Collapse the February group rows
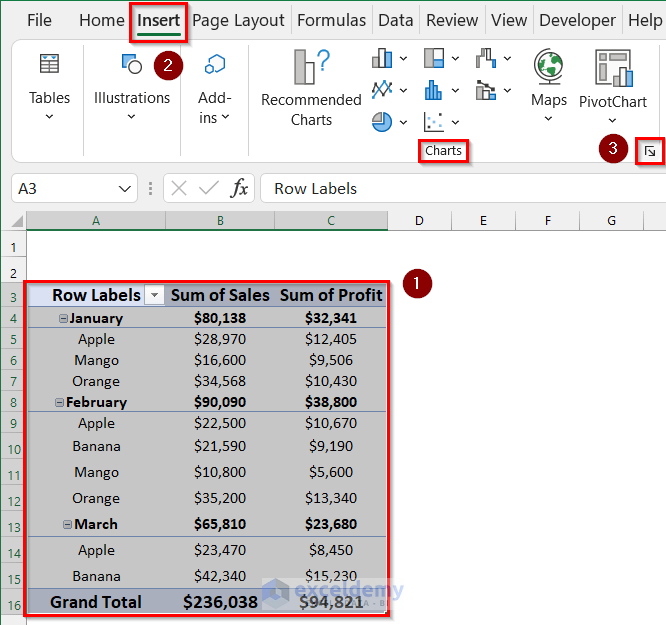666x625 pixels. tap(59, 403)
